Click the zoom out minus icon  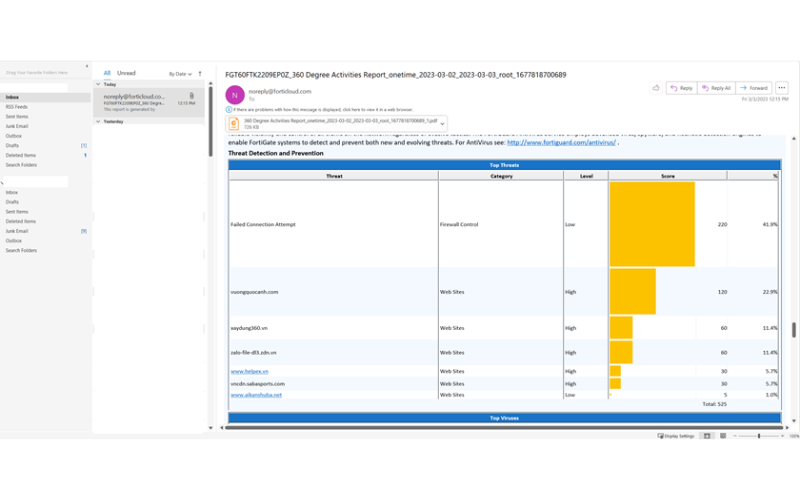[735, 436]
